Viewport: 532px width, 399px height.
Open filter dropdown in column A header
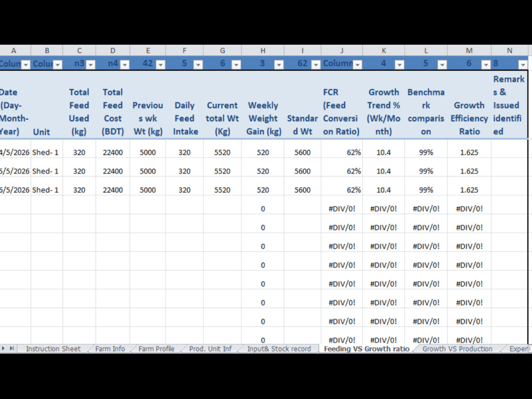point(26,64)
